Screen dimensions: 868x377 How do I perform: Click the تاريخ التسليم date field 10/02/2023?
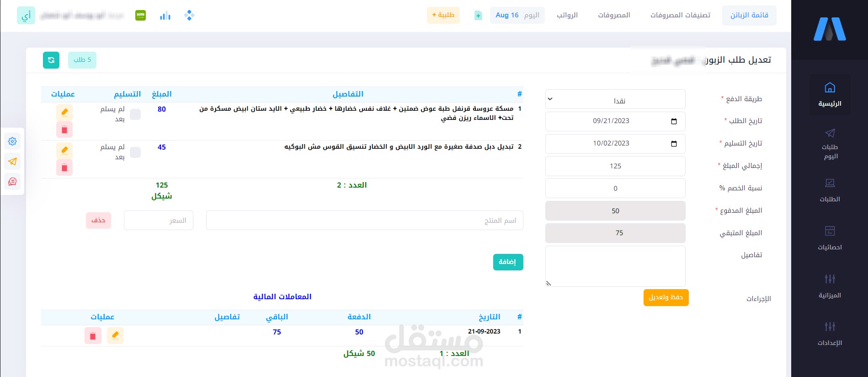615,144
